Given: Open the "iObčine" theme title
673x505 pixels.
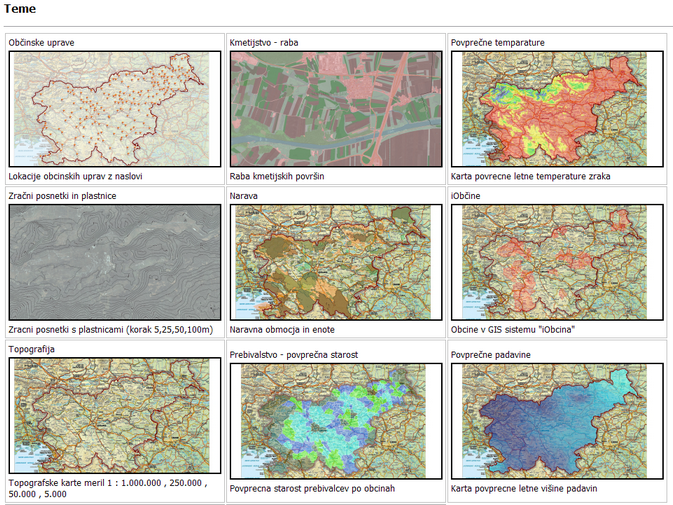Looking at the screenshot, I should [x=465, y=196].
